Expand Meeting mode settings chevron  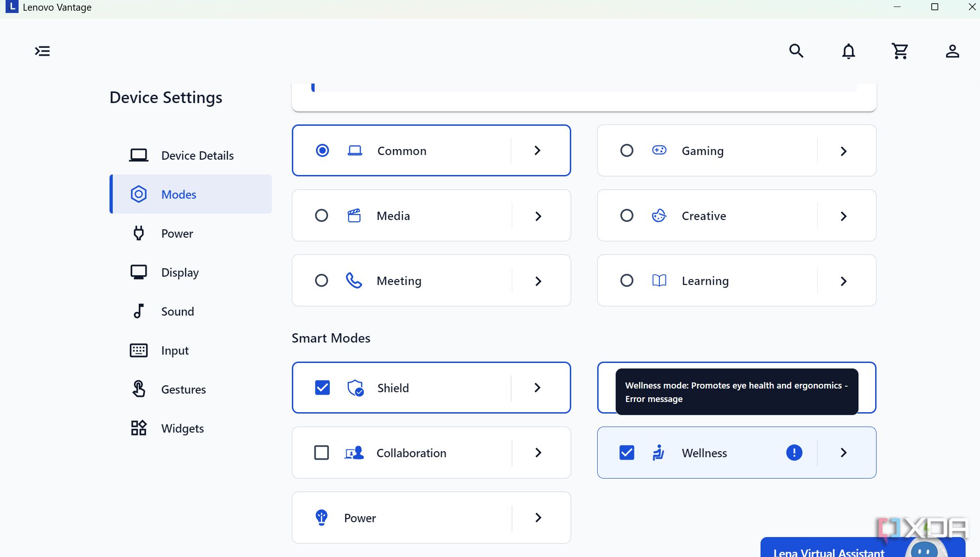click(538, 281)
